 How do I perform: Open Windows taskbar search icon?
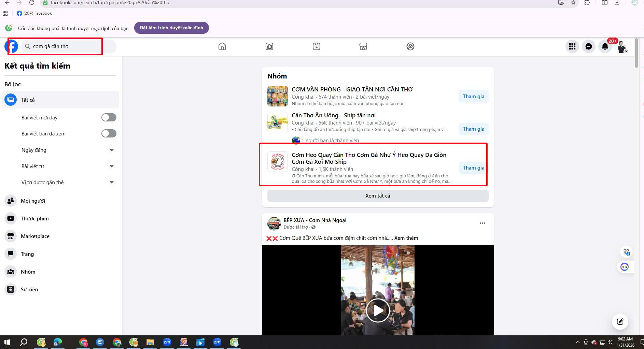tap(24, 342)
